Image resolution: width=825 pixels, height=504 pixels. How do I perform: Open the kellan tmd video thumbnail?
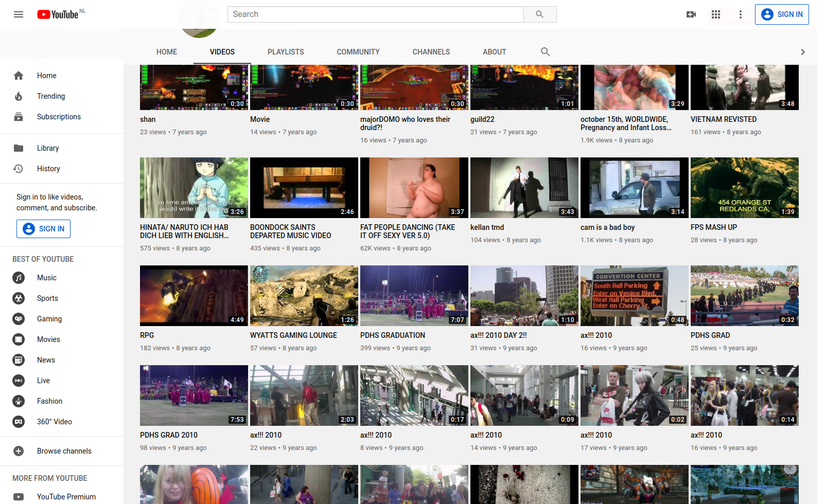click(x=524, y=188)
